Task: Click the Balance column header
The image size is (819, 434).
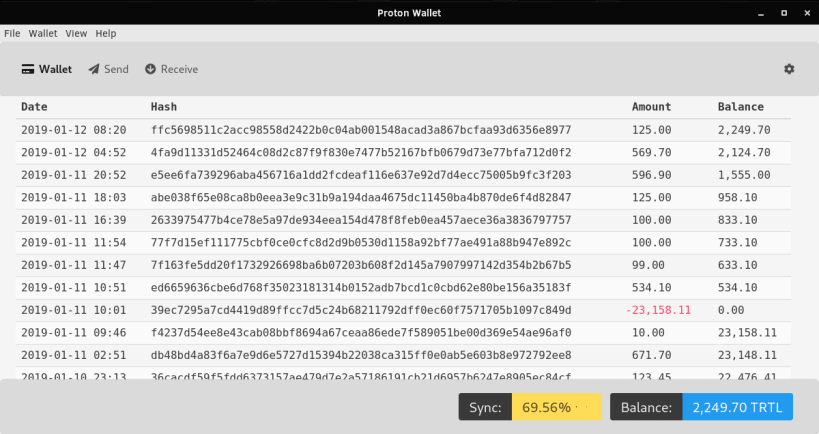Action: pos(741,107)
